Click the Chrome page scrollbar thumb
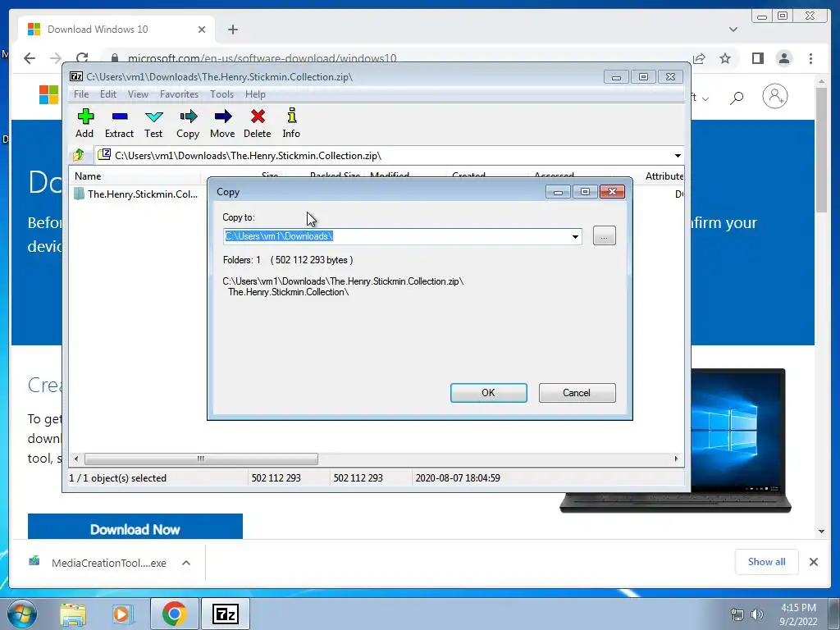Screen dimensions: 840x630 coord(822,150)
